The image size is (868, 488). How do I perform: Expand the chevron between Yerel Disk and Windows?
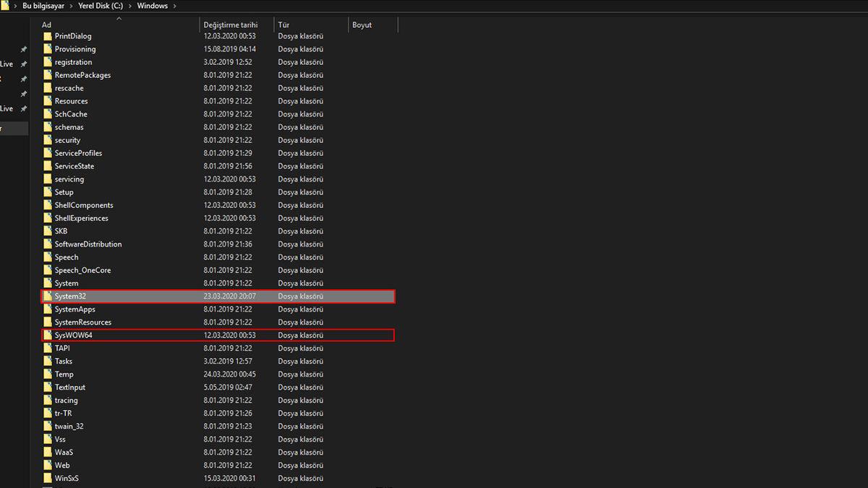[x=130, y=6]
